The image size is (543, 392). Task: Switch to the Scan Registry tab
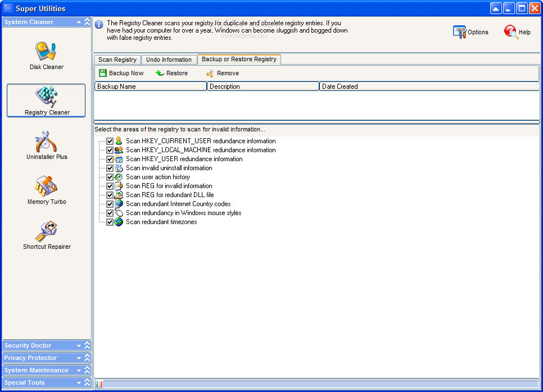117,60
